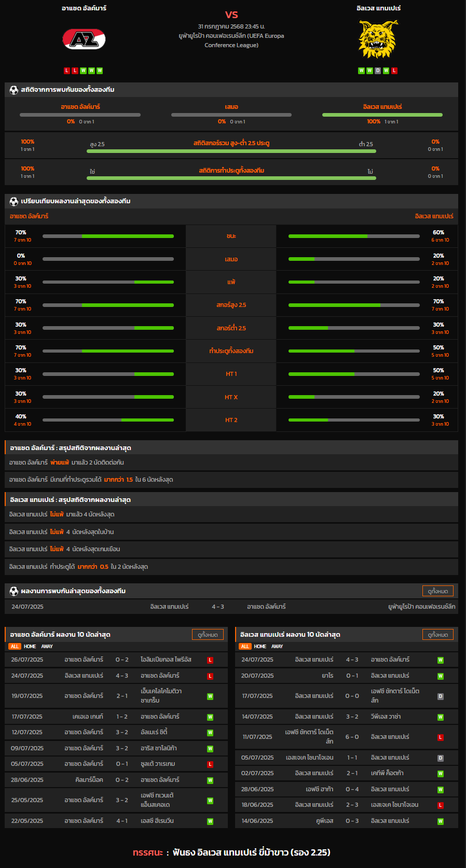Click 'HT 2' comparison row label
Viewport: 466px width, 868px height.
[x=231, y=420]
